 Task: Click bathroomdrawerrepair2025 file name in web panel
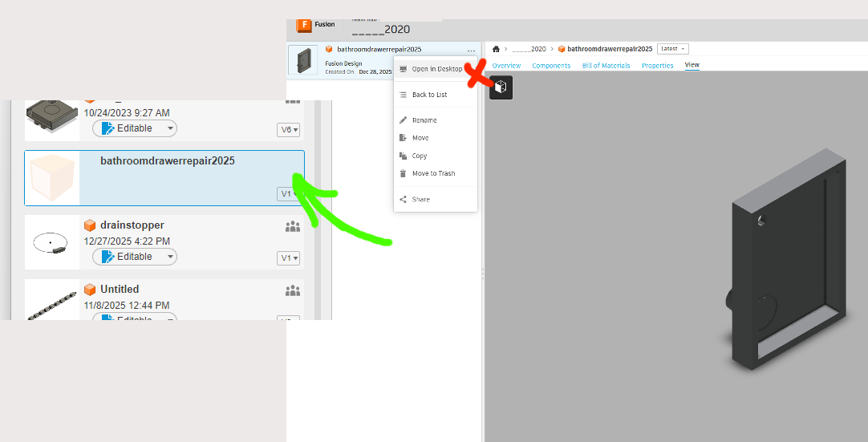pos(379,49)
